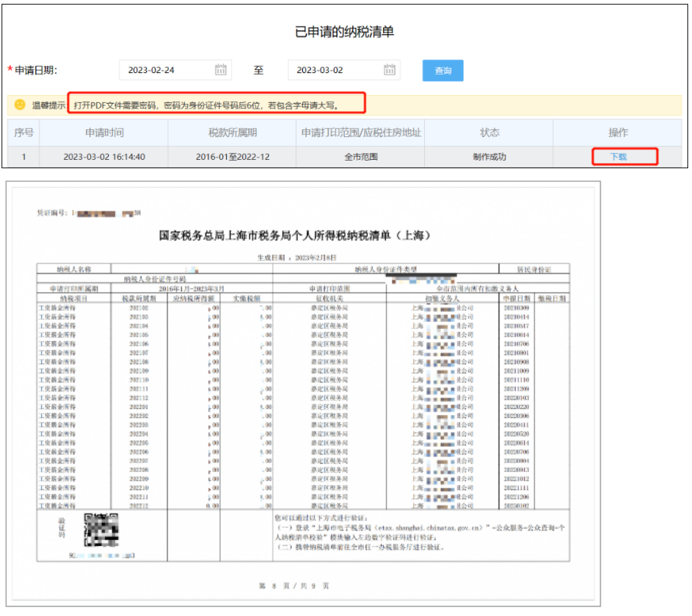Click the 制作成功 status cell
Screen dimensions: 692x616
[490, 157]
